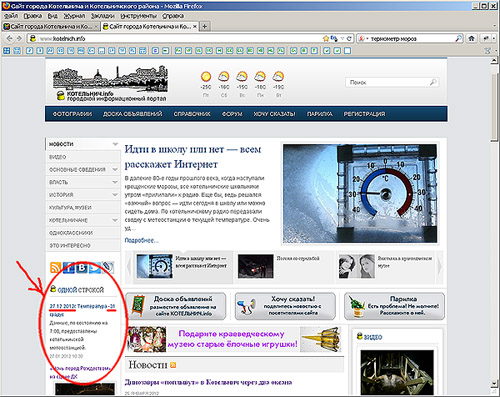Expand ОСНОВНЫЕ СВЕДЕНИЯ sidebar arrow
Viewport: 500px width, 397px height.
(115, 169)
